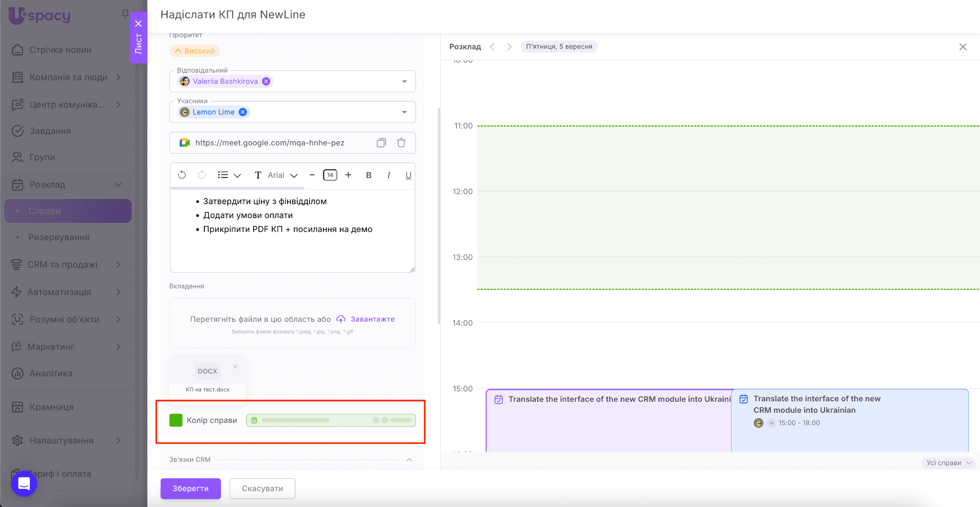Remove Lemon Lime from participants
The width and height of the screenshot is (980, 507).
[x=243, y=112]
